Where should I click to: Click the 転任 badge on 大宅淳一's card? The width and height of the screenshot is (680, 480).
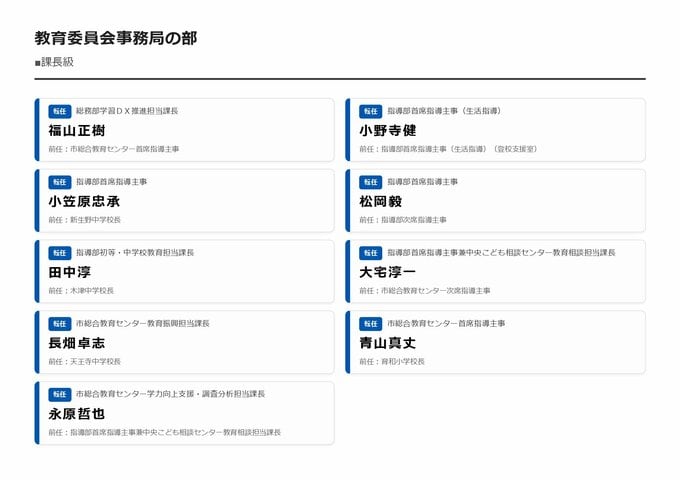370,253
